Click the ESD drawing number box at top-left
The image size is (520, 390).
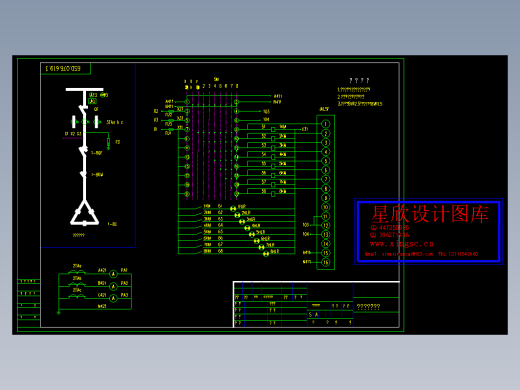pyautogui.click(x=65, y=69)
